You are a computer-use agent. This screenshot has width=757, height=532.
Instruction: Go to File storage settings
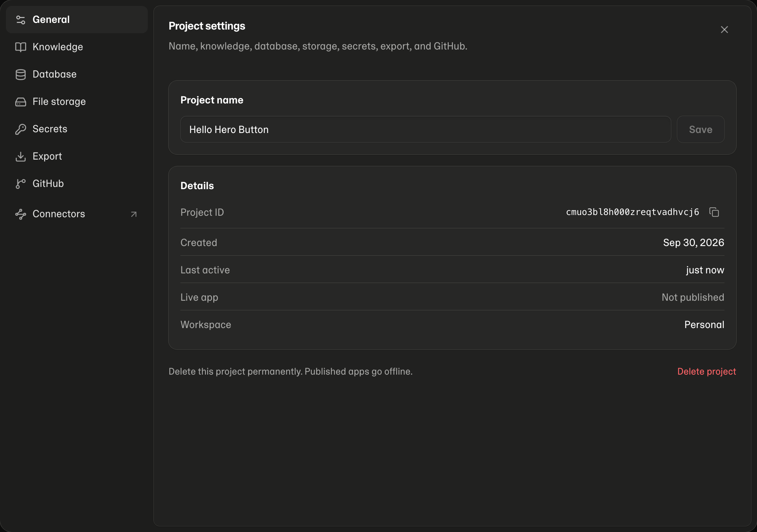tap(59, 102)
